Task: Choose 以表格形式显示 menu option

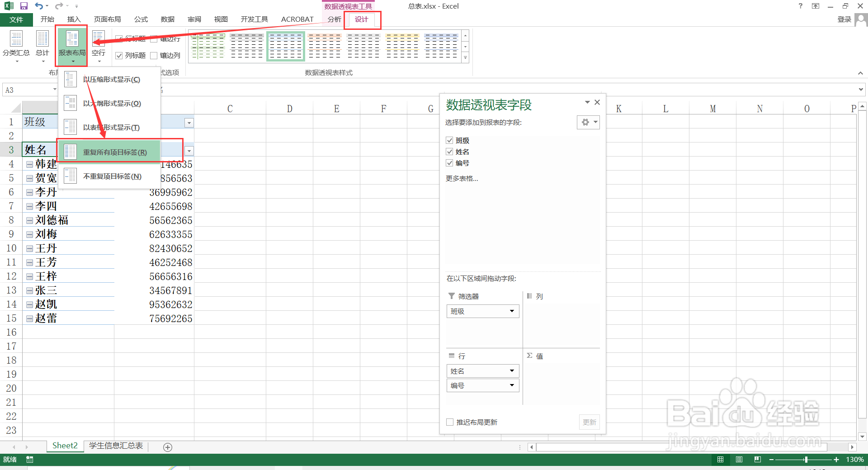Action: (x=109, y=128)
